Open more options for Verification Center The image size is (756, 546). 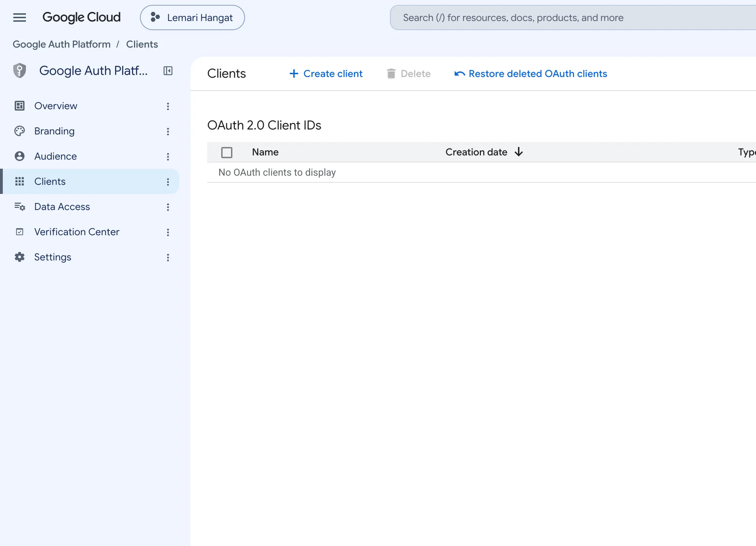[x=168, y=232]
